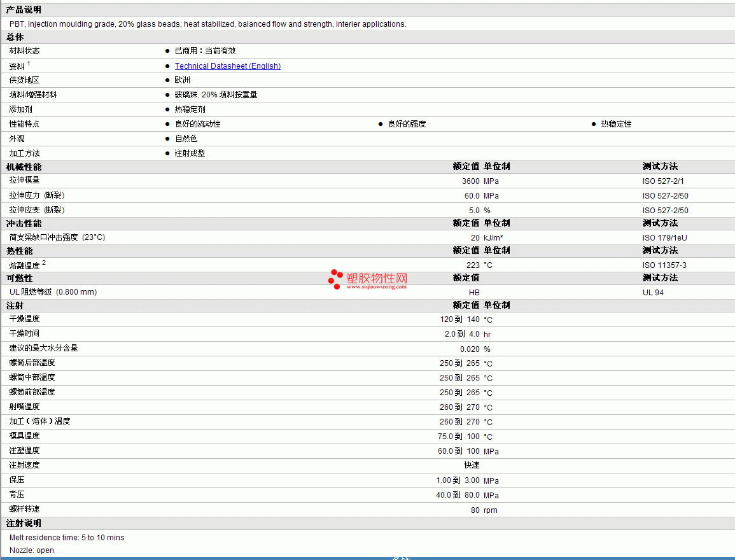Image resolution: width=735 pixels, height=560 pixels.
Task: Select the 干燥时间 row label
Action: (24, 333)
